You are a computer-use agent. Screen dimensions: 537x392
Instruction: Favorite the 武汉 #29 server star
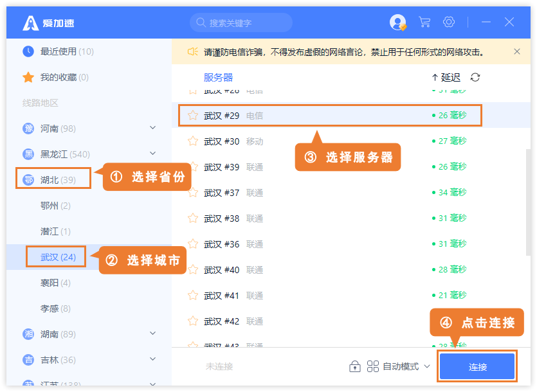pyautogui.click(x=193, y=116)
